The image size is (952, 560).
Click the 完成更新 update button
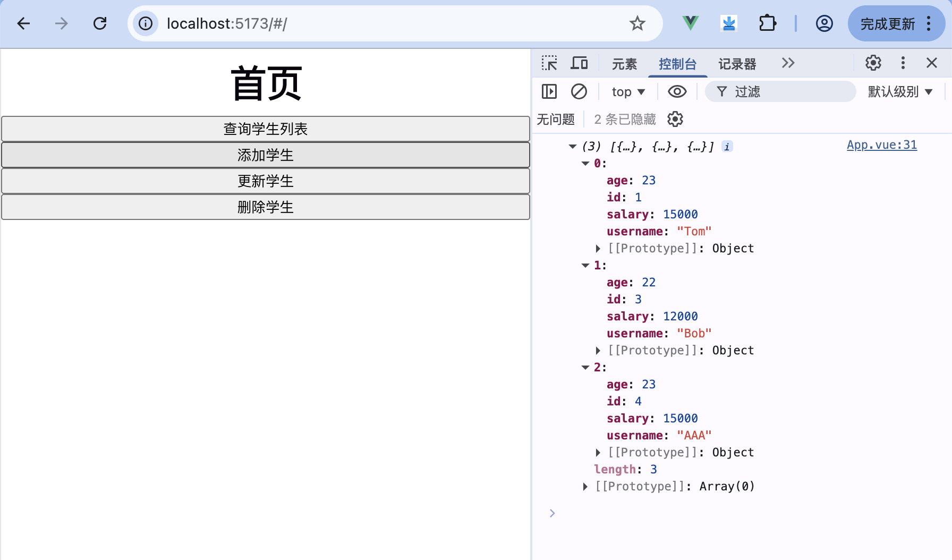coord(888,24)
